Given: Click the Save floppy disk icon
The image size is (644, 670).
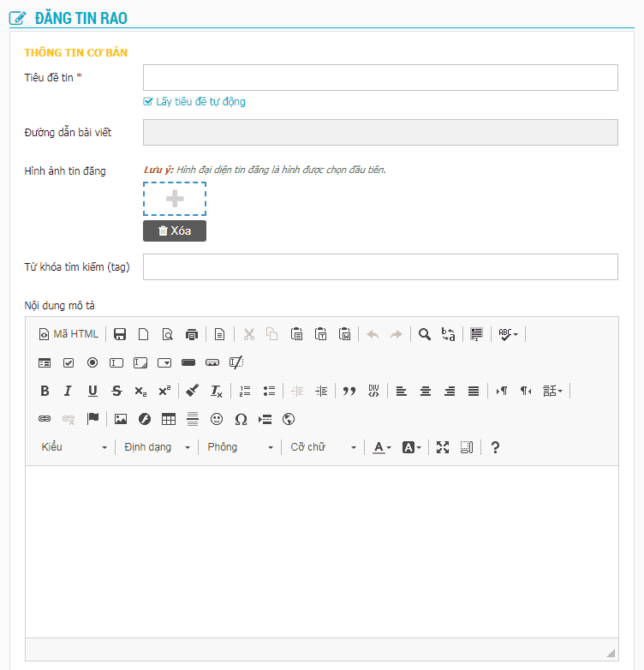Looking at the screenshot, I should 120,334.
